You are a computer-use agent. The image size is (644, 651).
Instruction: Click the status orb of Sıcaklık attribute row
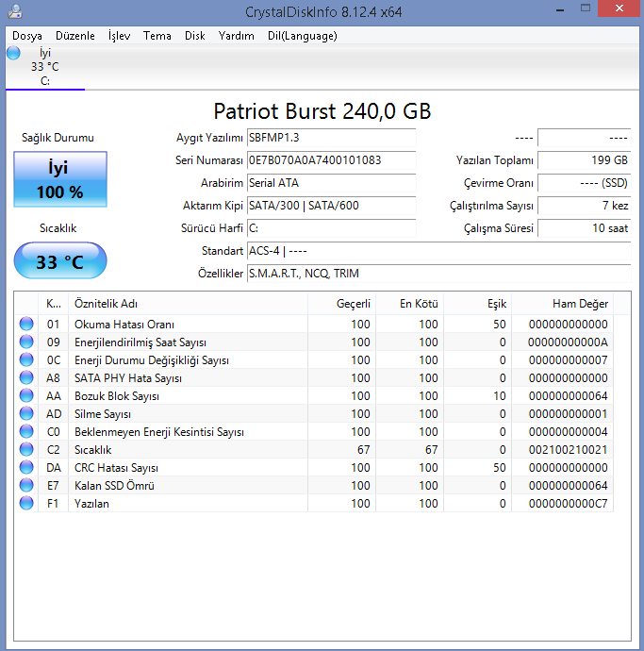(x=26, y=449)
